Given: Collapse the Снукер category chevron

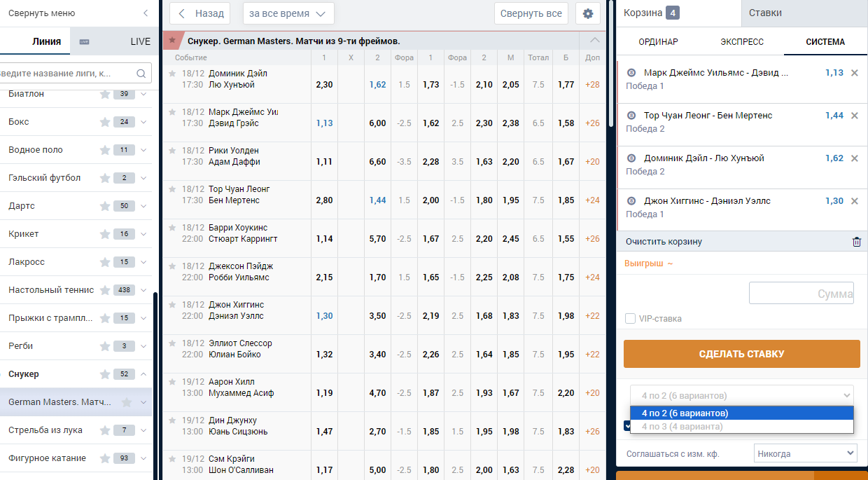Looking at the screenshot, I should [x=143, y=374].
